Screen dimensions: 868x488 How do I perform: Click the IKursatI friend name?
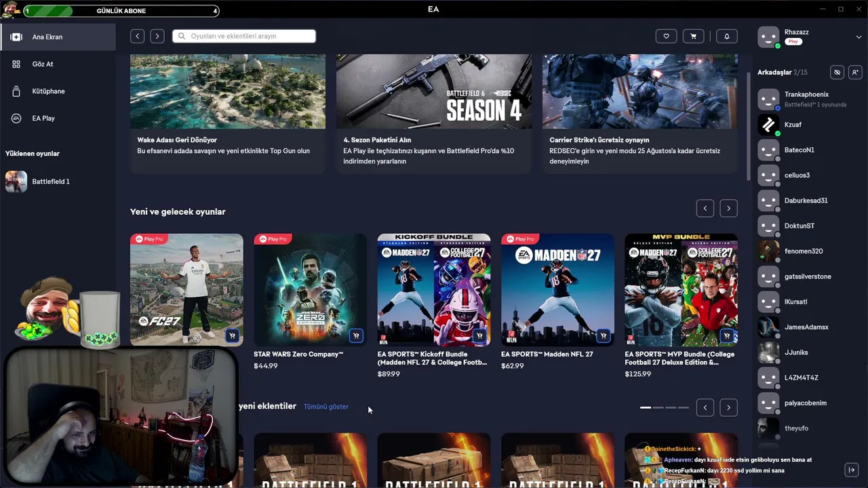point(796,302)
